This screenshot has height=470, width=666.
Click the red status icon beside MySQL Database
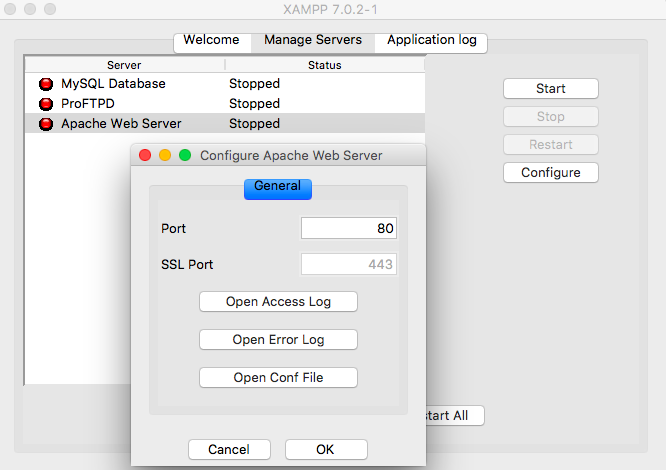pos(46,84)
